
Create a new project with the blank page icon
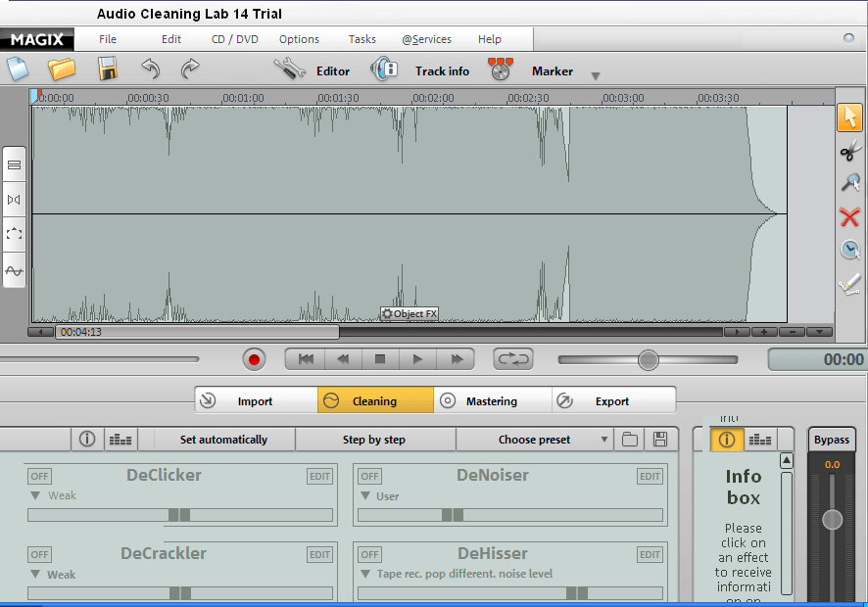point(16,69)
